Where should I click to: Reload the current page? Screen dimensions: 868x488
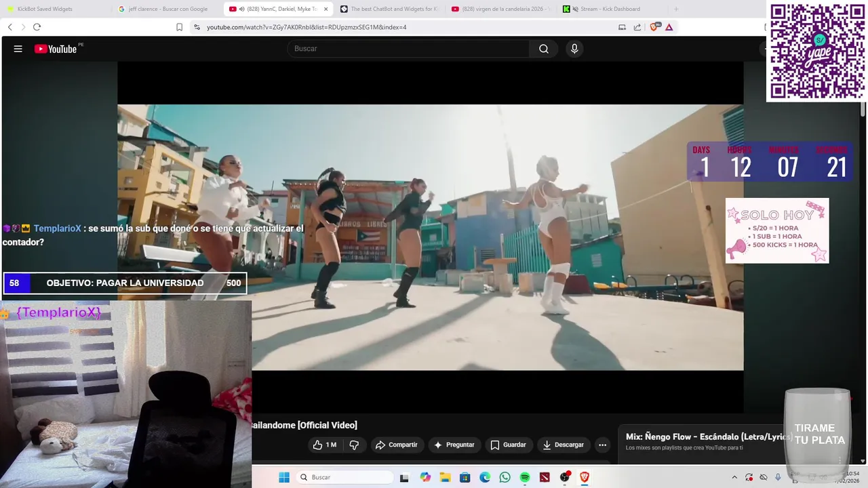(37, 27)
